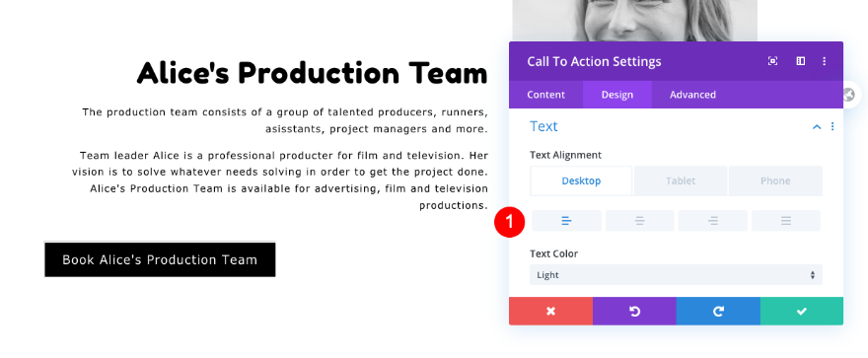Collapse the Text section chevron
Screen dimensions: 868x358
817,126
